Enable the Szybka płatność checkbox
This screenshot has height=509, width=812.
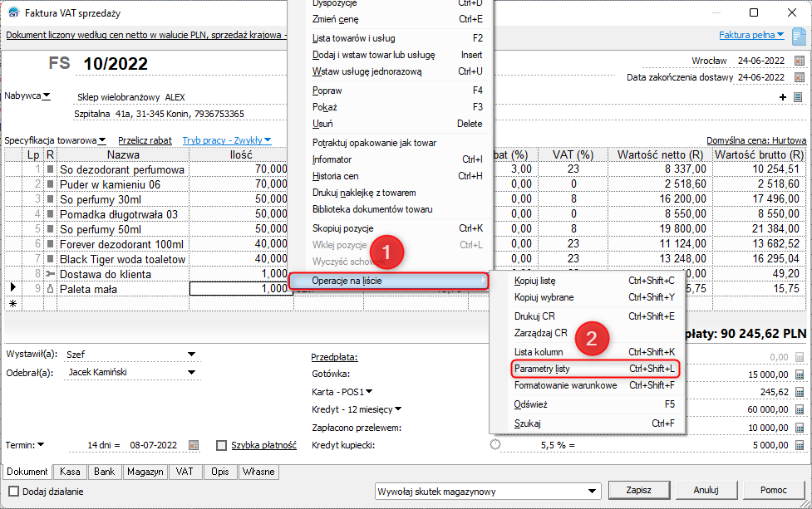coord(221,445)
